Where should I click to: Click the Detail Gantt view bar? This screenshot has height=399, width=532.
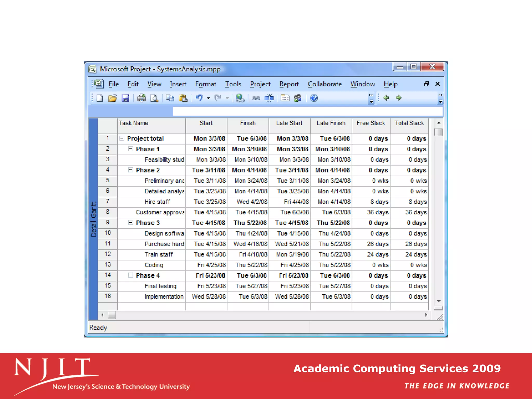click(x=93, y=219)
